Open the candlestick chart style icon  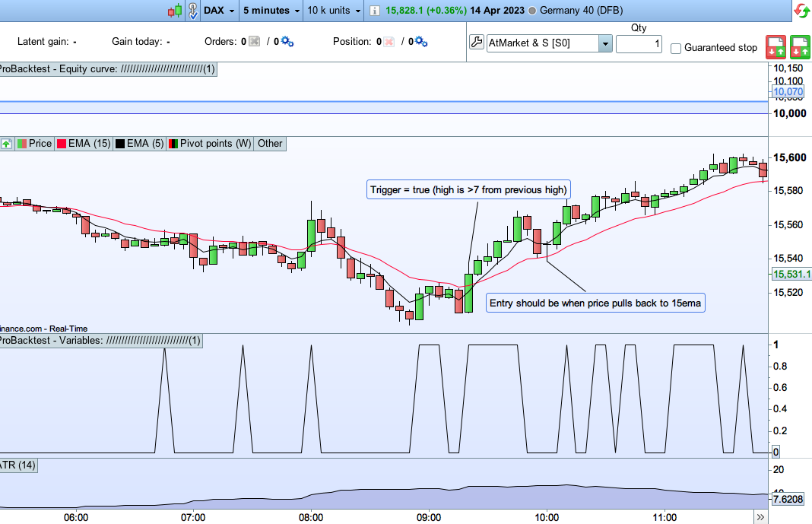coord(175,11)
